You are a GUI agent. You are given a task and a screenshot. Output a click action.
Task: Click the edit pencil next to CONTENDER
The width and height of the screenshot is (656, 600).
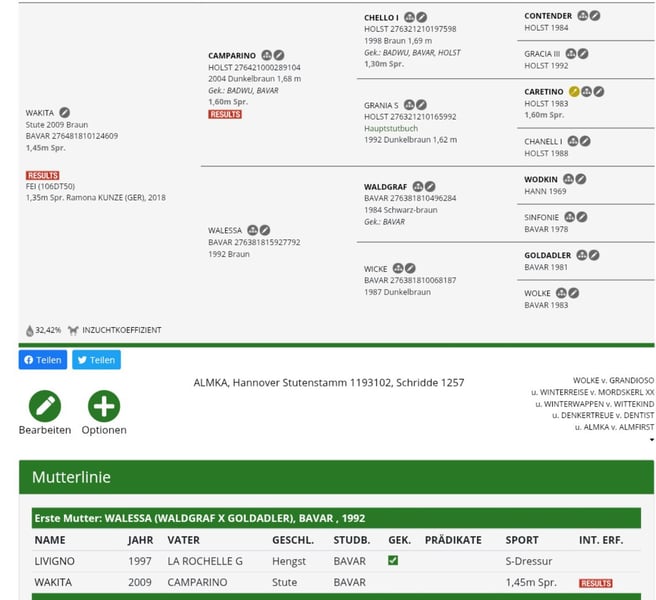click(x=595, y=16)
